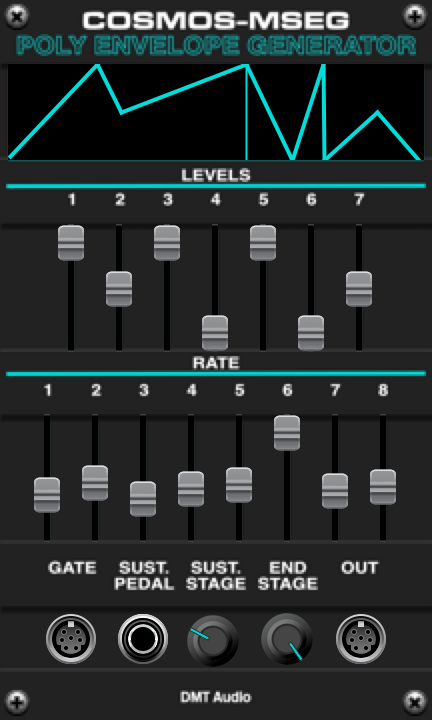Click the Rate slider 3 handle

[143, 499]
